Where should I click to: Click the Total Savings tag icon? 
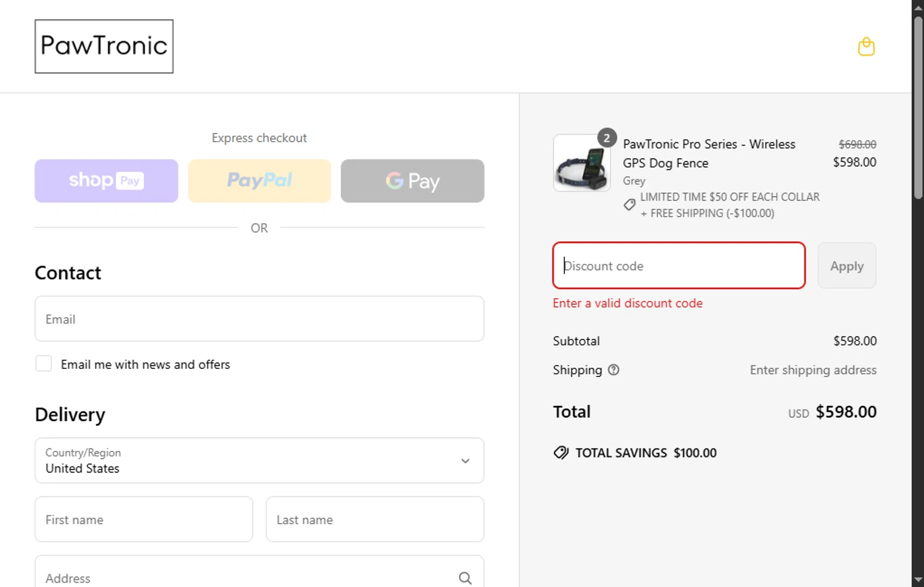coord(561,453)
